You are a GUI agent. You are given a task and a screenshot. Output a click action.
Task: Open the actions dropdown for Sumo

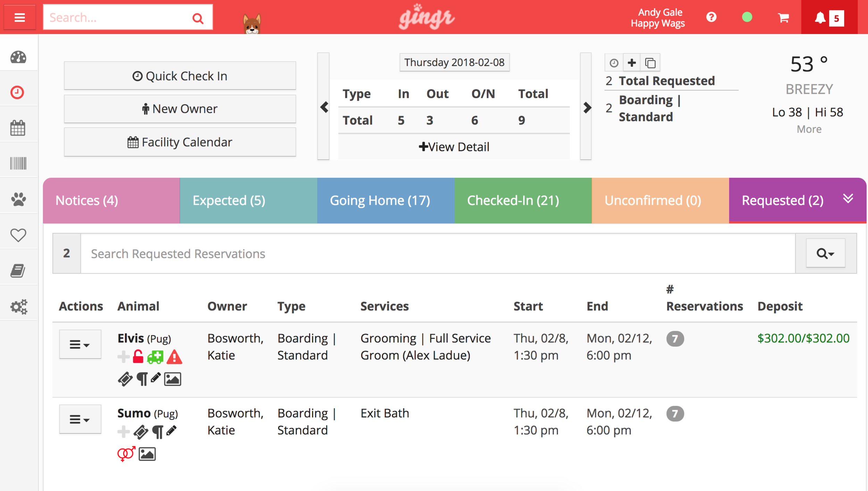pos(80,419)
